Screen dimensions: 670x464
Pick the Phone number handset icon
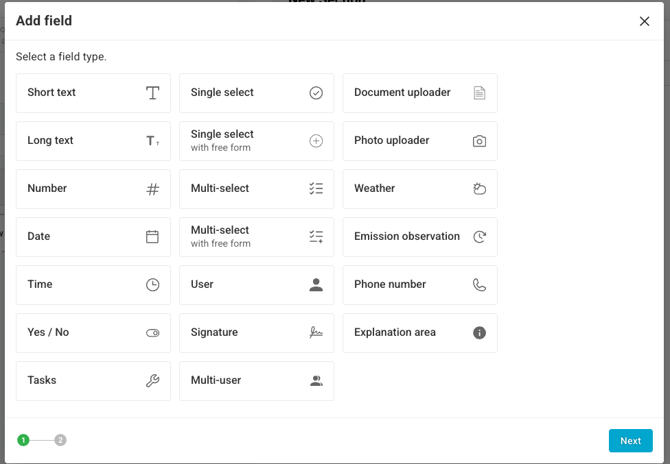pyautogui.click(x=479, y=285)
